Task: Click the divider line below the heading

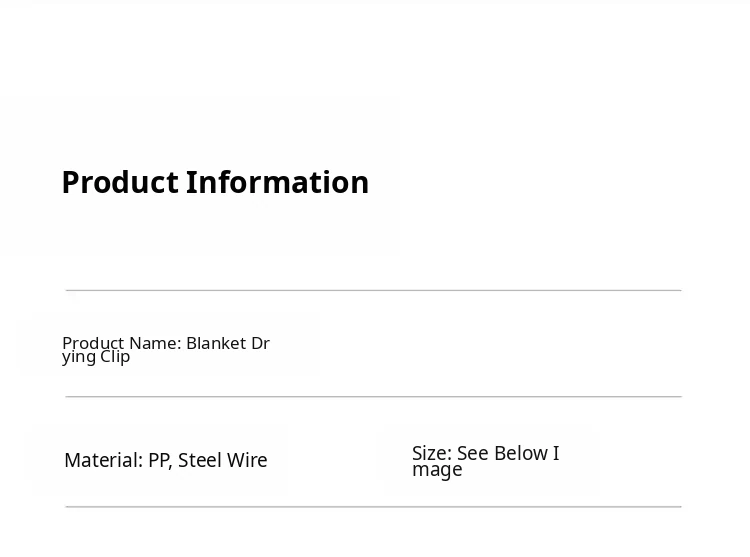Action: pyautogui.click(x=373, y=290)
